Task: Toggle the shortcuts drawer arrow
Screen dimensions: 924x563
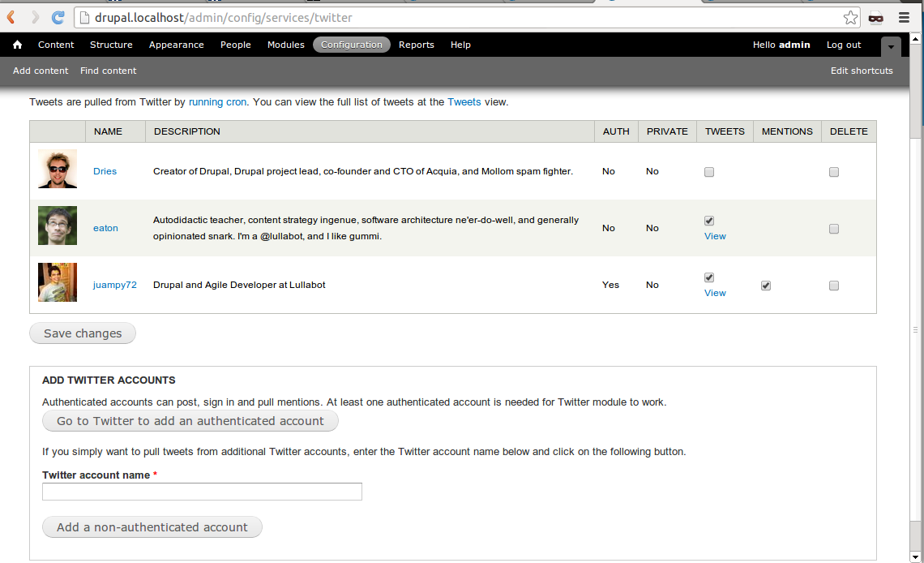Action: click(891, 46)
